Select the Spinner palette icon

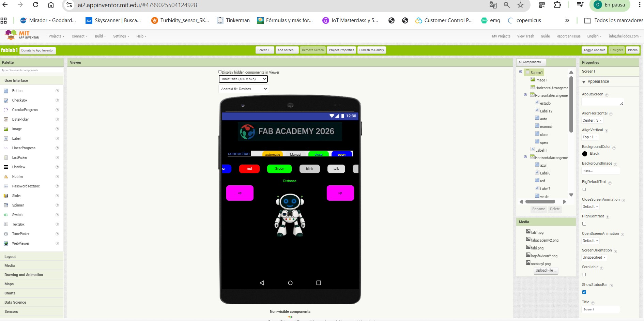click(6, 205)
